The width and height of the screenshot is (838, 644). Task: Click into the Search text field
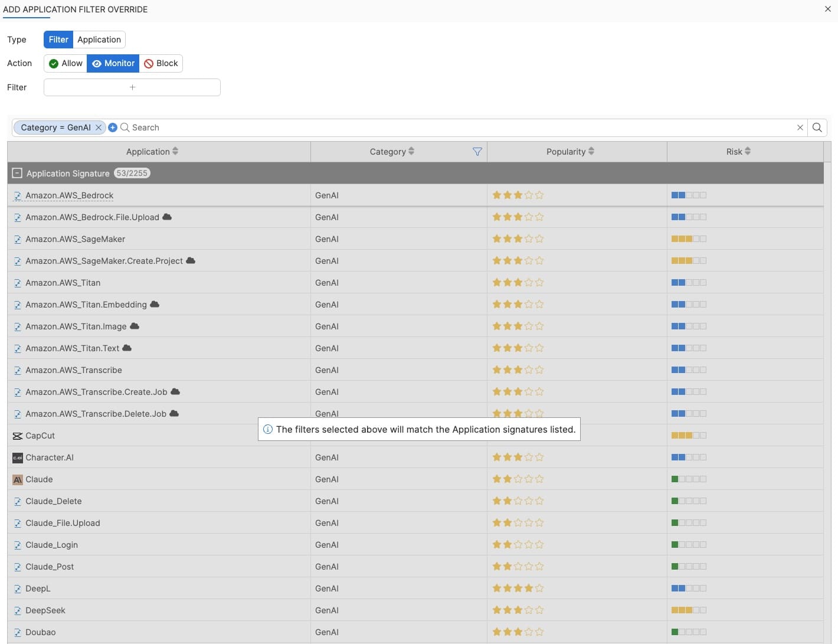click(460, 128)
